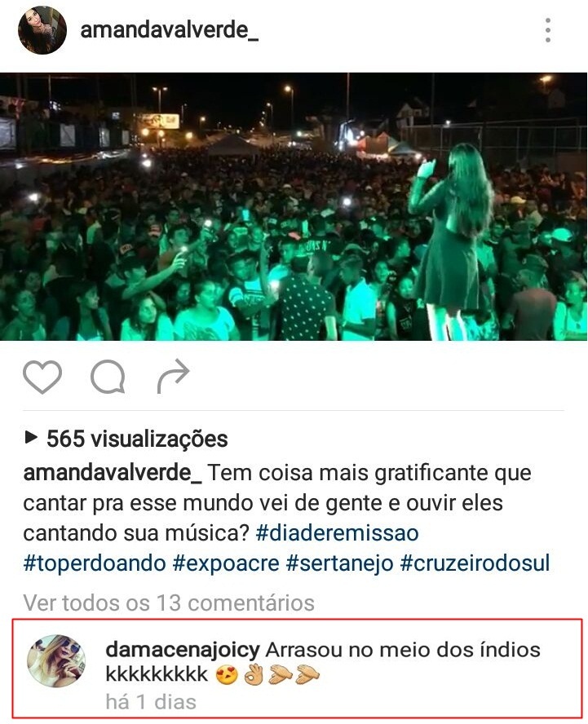Expand Ver todos os 13 comentários
The image size is (588, 724).
point(169,603)
